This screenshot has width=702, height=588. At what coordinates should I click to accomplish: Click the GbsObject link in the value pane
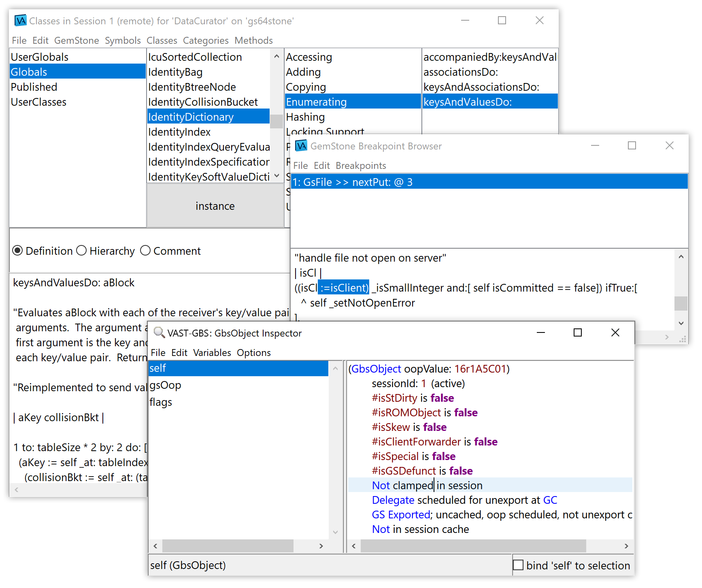click(376, 369)
